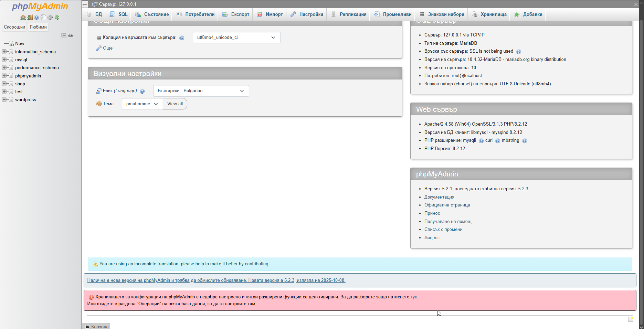Viewport: 644px width, 329px height.
Task: Open Потребители tab
Action: 195,14
